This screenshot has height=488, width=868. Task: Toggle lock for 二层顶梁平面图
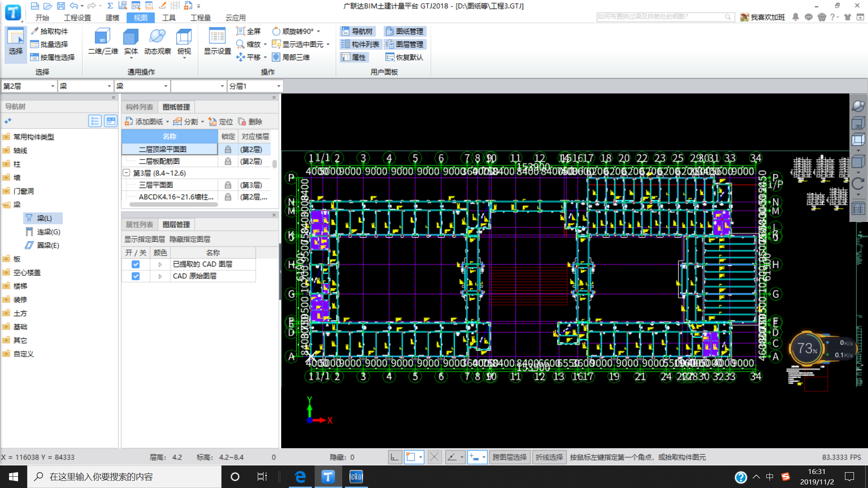(228, 149)
